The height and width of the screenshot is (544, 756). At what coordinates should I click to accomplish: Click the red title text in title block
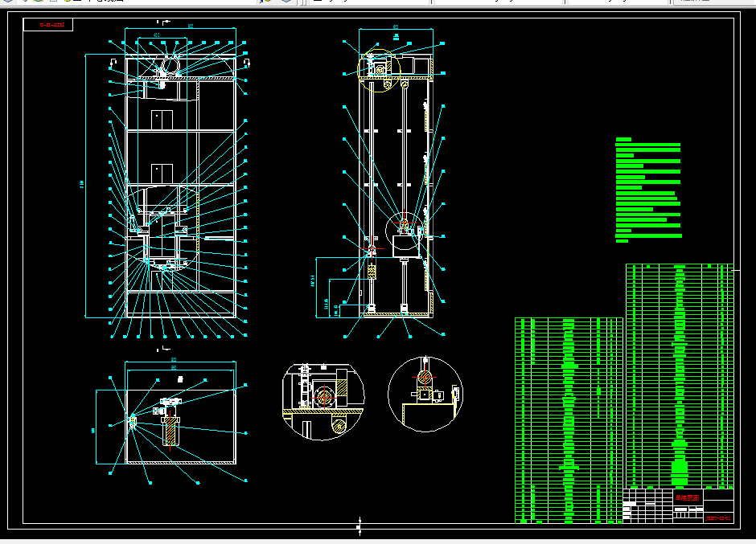coord(688,497)
